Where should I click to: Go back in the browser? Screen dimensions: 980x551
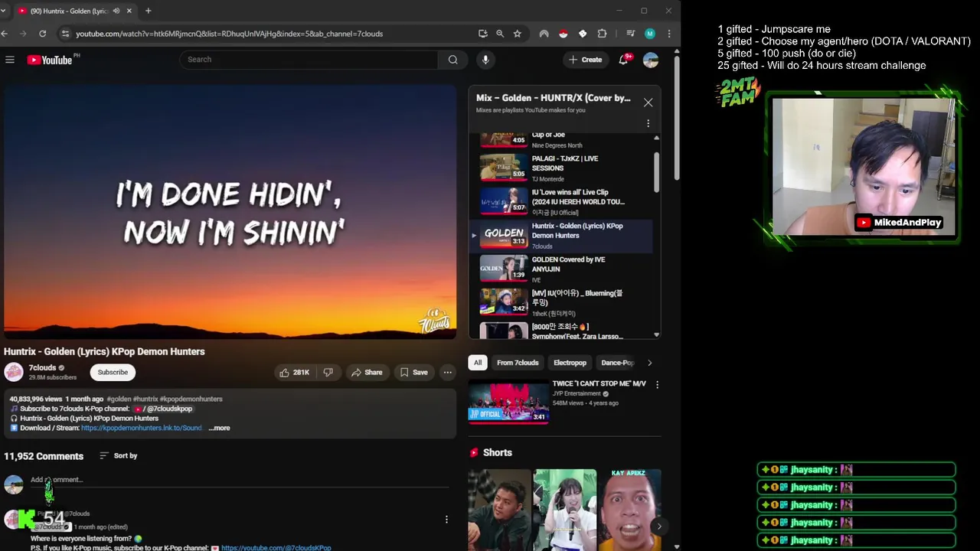point(5,34)
